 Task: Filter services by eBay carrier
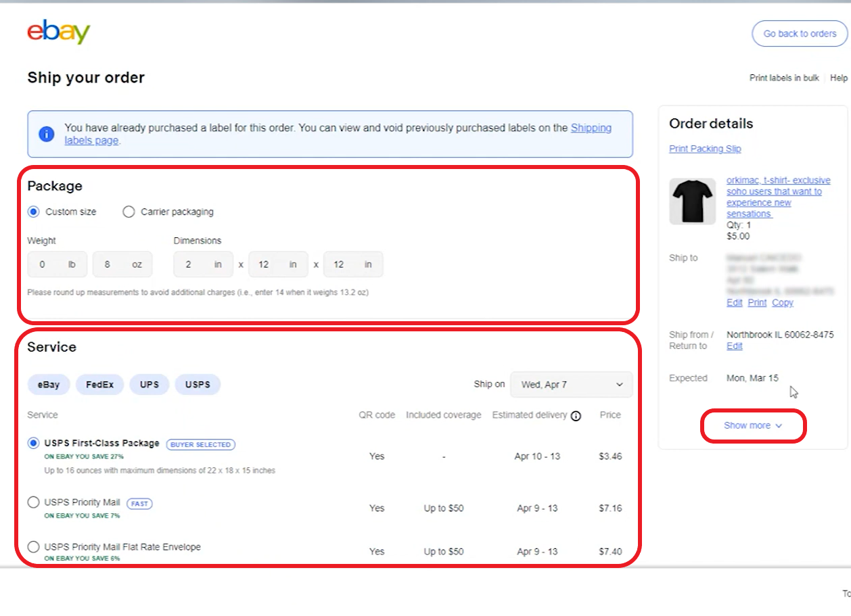pyautogui.click(x=48, y=385)
